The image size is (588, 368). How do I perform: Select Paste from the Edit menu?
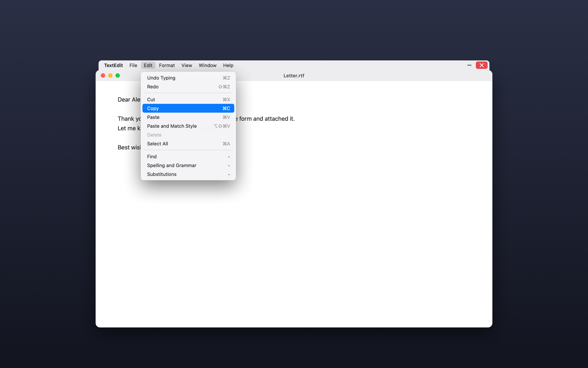pos(188,117)
